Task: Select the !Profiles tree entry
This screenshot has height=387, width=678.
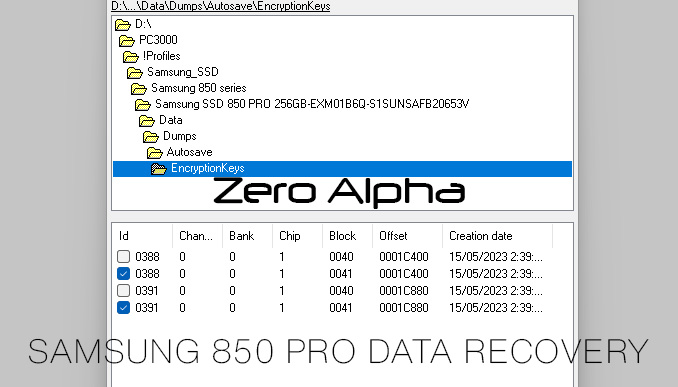Action: point(161,56)
